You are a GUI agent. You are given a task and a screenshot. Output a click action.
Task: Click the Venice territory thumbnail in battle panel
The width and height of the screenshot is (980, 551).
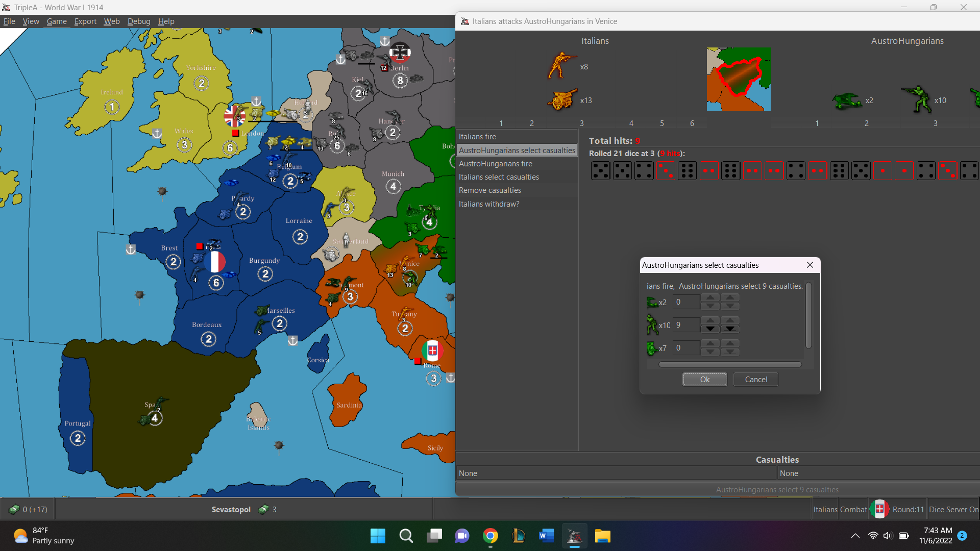[x=739, y=80]
